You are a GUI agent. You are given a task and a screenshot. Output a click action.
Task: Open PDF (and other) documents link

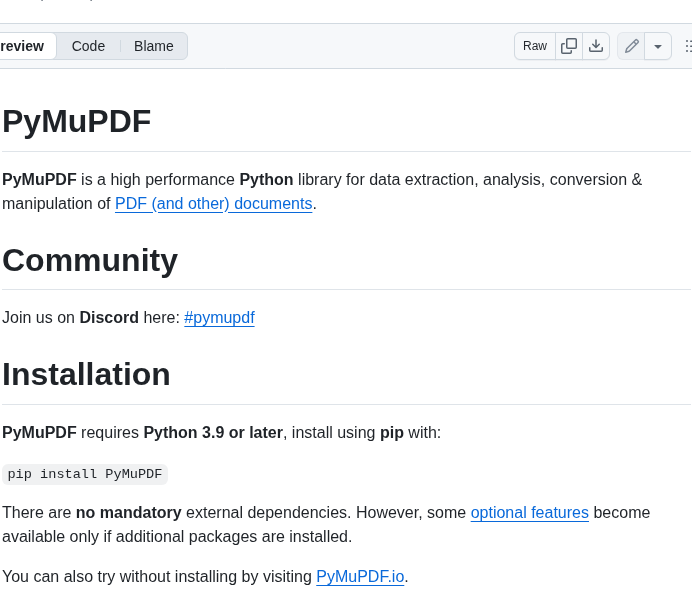click(214, 204)
